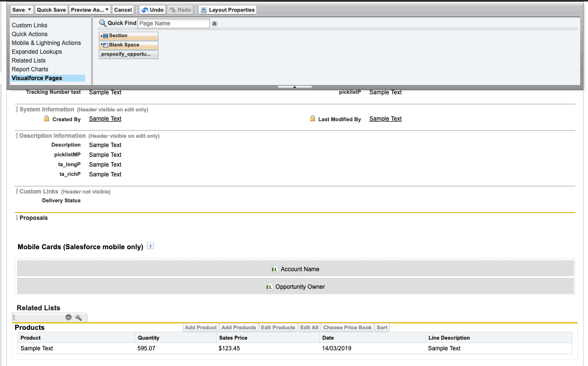The image size is (588, 366).
Task: Click the Save button
Action: click(18, 10)
